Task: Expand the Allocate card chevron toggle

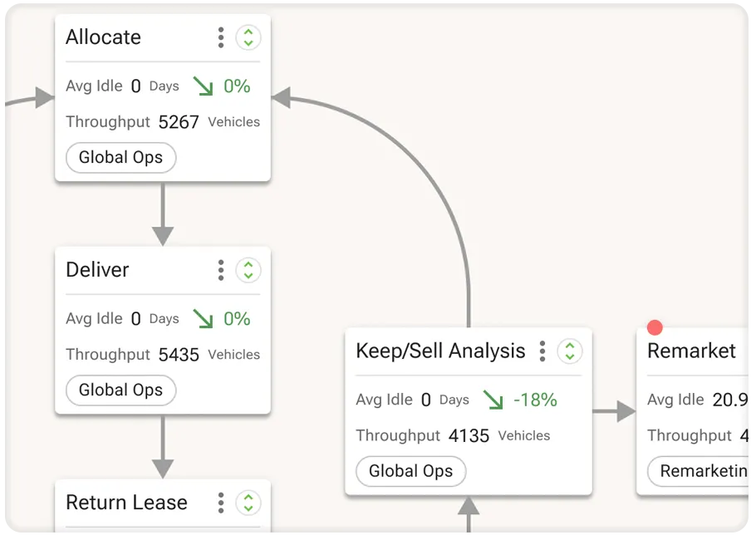Action: (248, 37)
